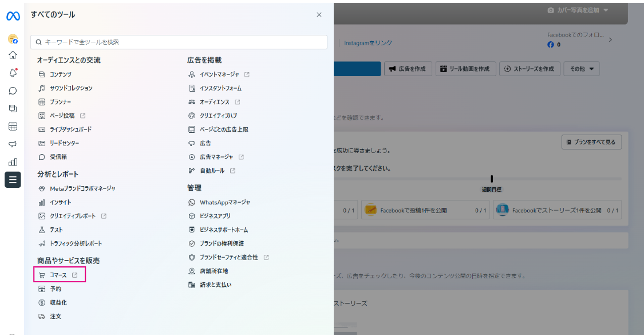The image size is (644, 335).
Task: Click ストーリーズを作成 button
Action: click(530, 69)
